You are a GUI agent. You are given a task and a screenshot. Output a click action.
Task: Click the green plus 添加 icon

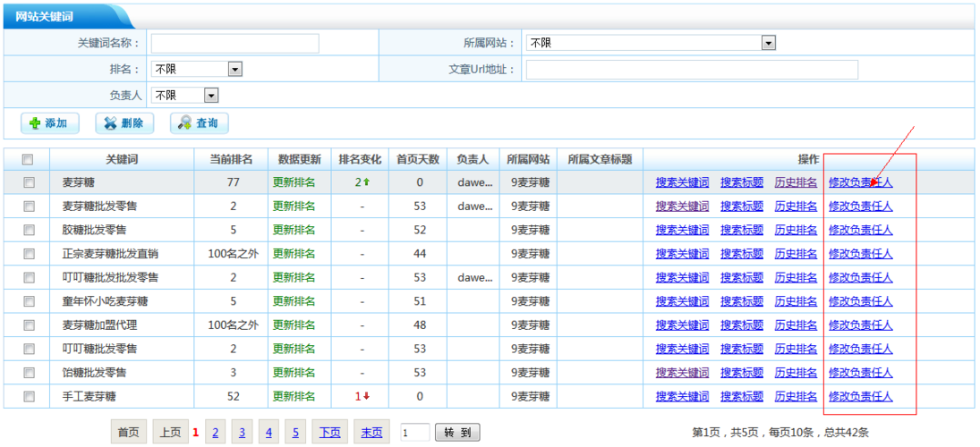click(35, 123)
